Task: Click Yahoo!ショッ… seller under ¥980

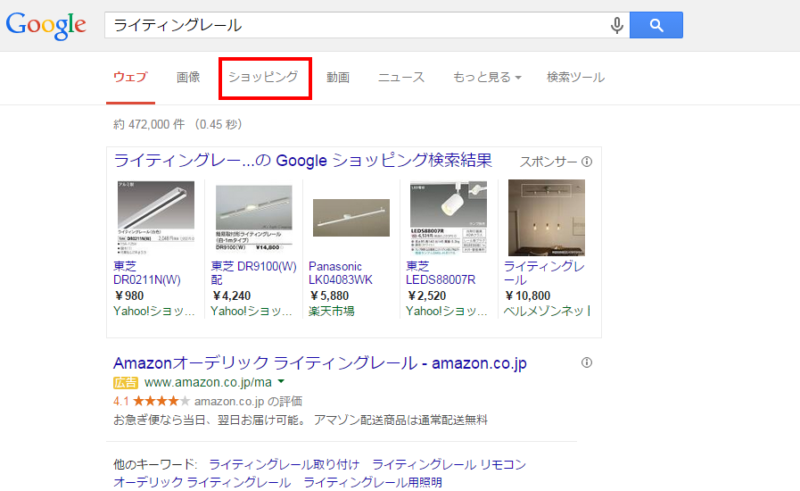Action: (154, 311)
